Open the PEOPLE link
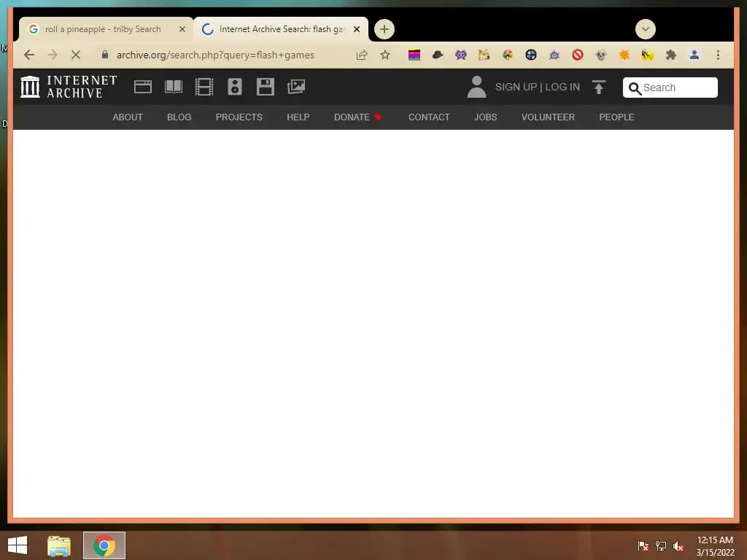This screenshot has width=747, height=560. (616, 117)
